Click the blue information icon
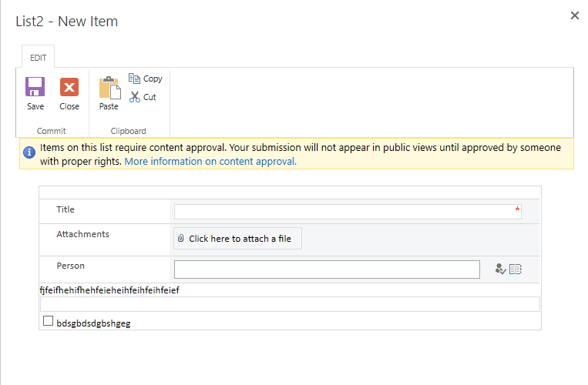This screenshot has width=588, height=385. 29,152
